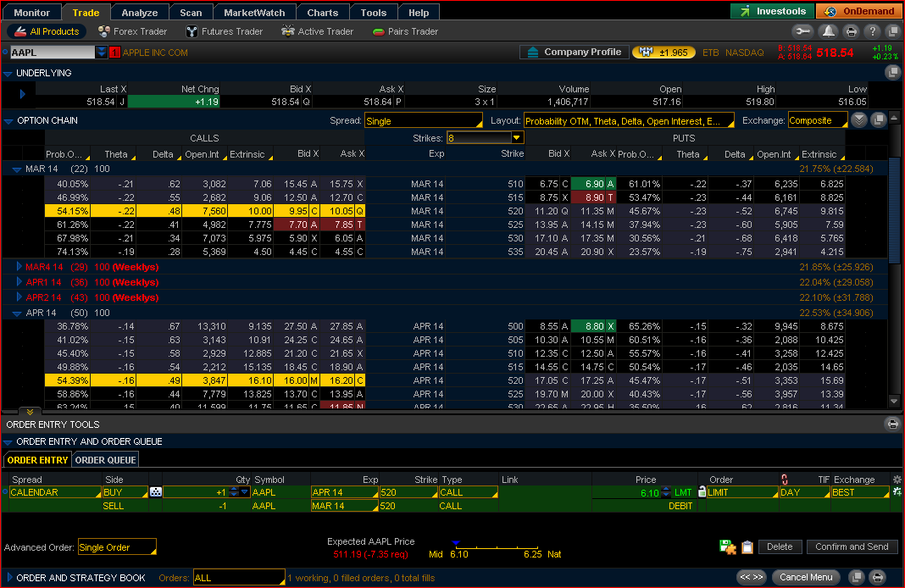905x588 pixels.
Task: Open the AAPL symbol dropdown arrow
Action: (x=101, y=52)
